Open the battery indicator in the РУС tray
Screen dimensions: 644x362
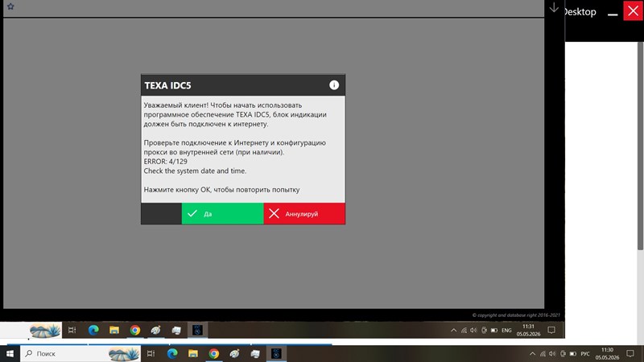pos(573,353)
